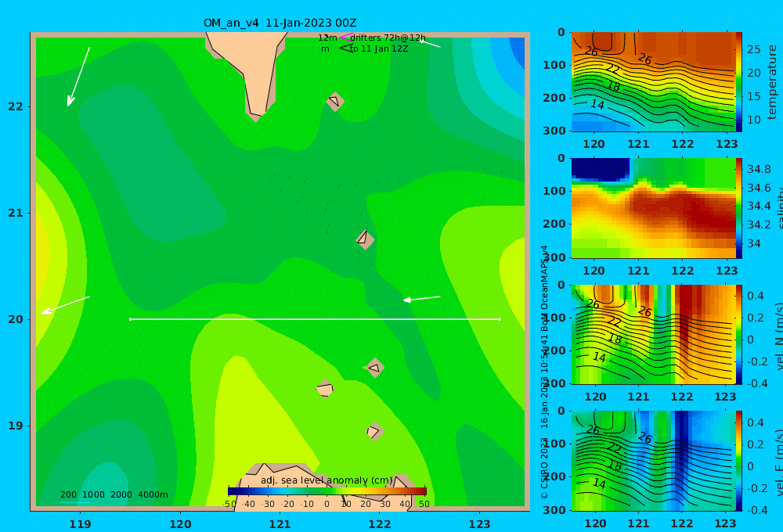Click the map's longitude 120 tick label
The width and height of the screenshot is (783, 532).
tap(180, 524)
